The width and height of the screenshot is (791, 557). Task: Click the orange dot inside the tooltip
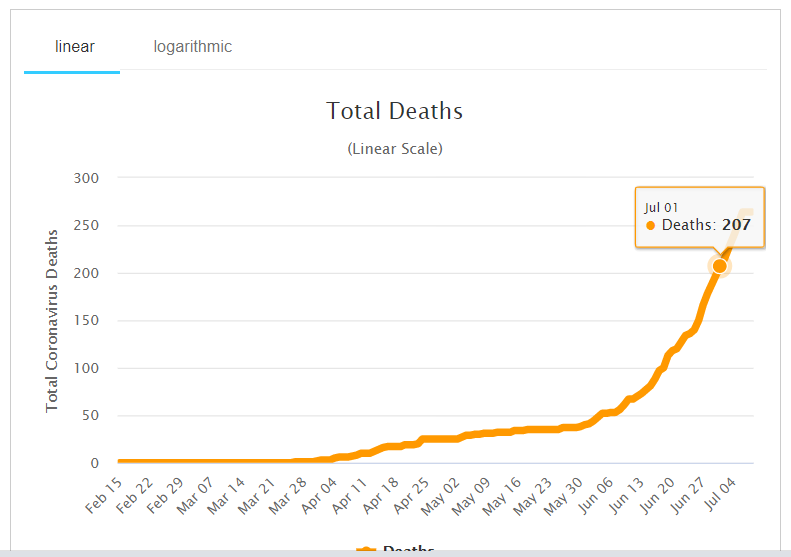[651, 226]
